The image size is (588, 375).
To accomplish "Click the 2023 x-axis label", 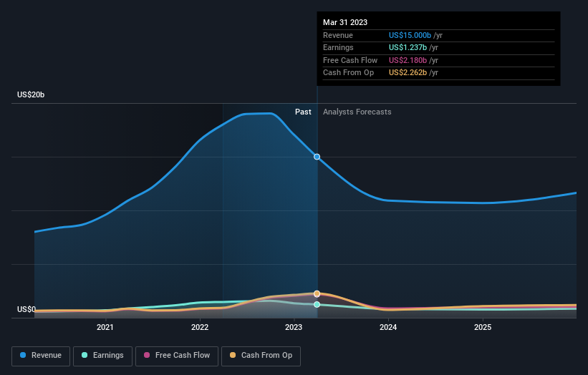I will click(x=294, y=327).
